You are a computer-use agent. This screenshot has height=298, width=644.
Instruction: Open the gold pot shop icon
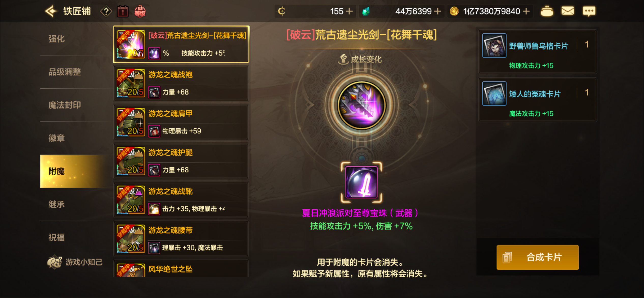coord(547,11)
